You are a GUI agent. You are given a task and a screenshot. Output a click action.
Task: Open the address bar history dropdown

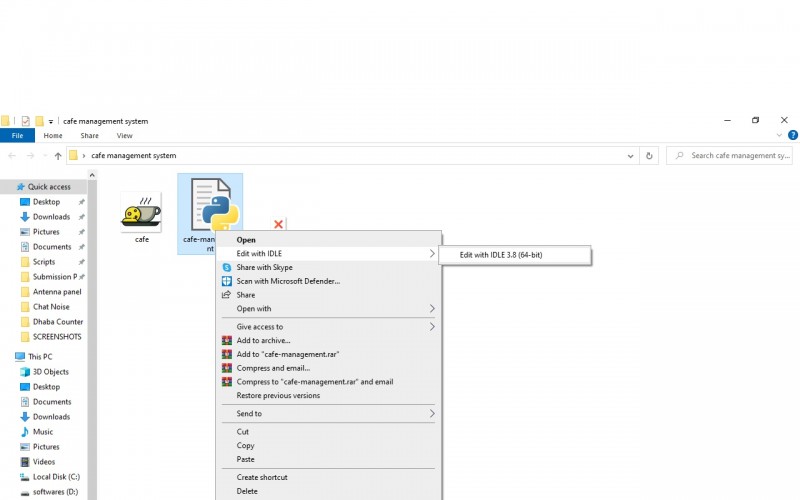[631, 156]
